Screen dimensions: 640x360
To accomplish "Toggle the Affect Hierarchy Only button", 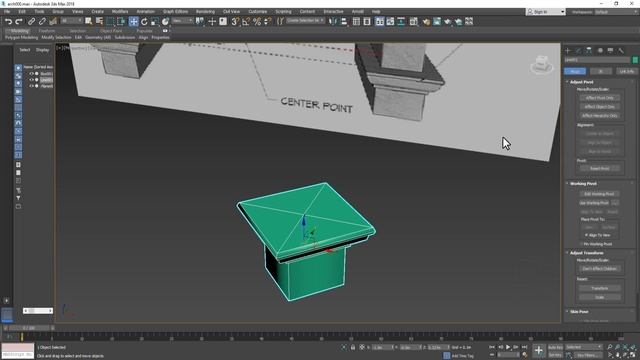I will pyautogui.click(x=600, y=116).
